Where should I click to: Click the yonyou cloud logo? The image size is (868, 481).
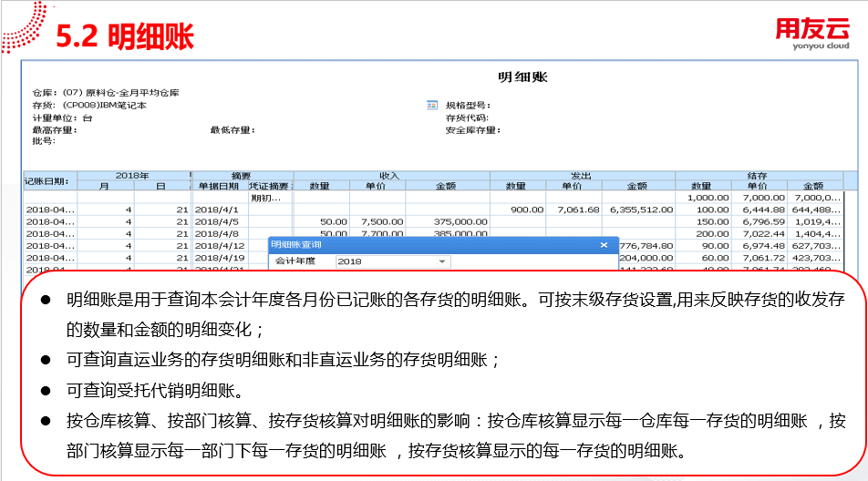pos(812,34)
